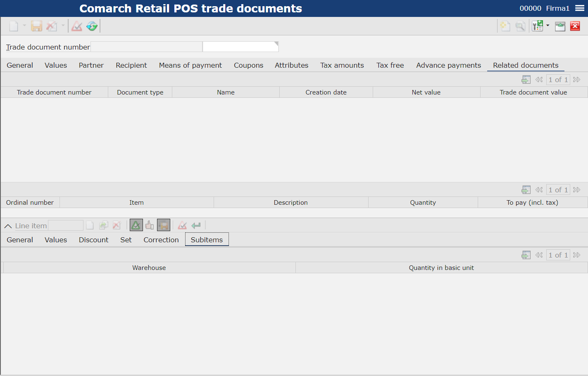Click the collapse header panel icon with green arrow
588x376 pixels.
[560, 26]
